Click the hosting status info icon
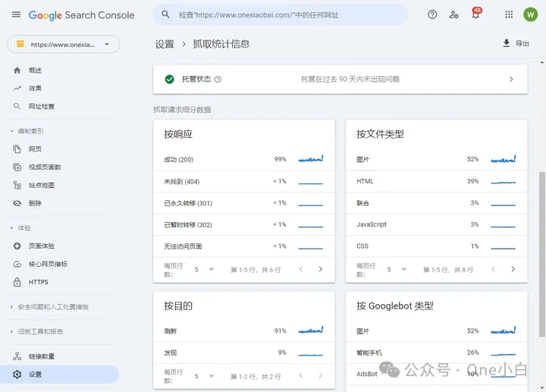 pyautogui.click(x=218, y=80)
